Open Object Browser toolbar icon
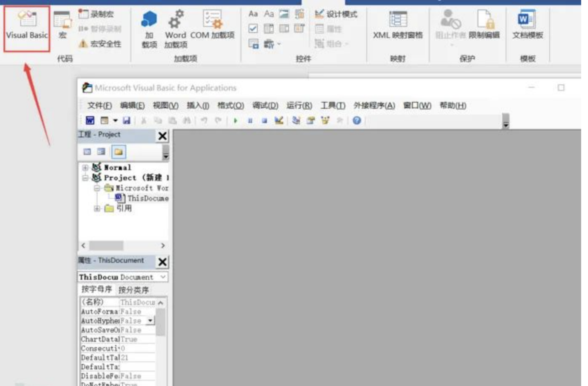Screen dimensions: 588x386 click(x=325, y=121)
